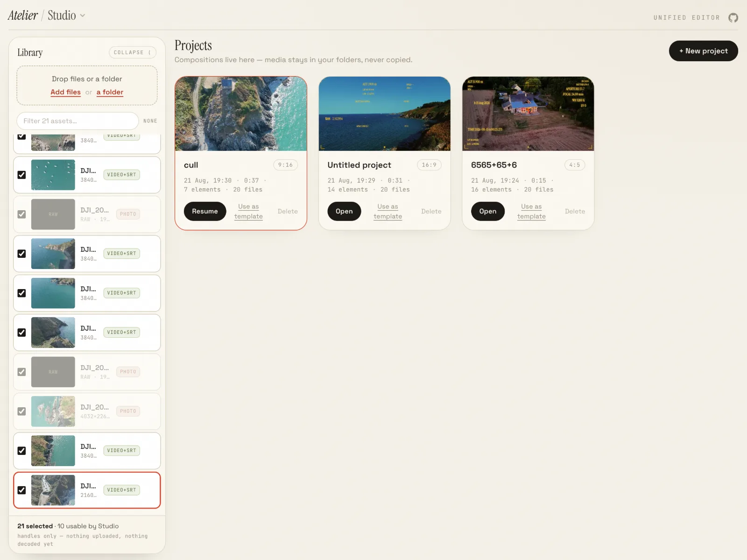Click the 'a folder' link
The width and height of the screenshot is (747, 560).
(x=110, y=92)
